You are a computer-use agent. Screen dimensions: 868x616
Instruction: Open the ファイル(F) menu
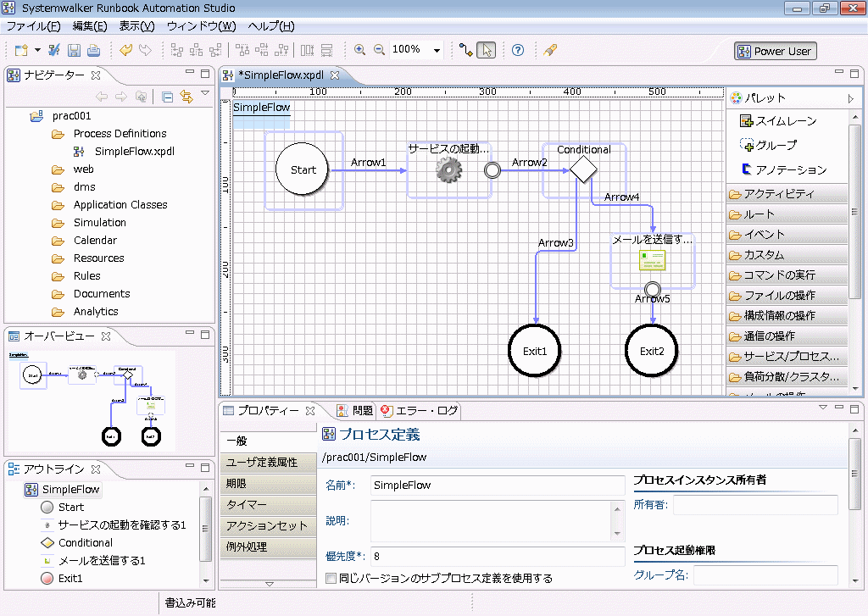pos(33,26)
